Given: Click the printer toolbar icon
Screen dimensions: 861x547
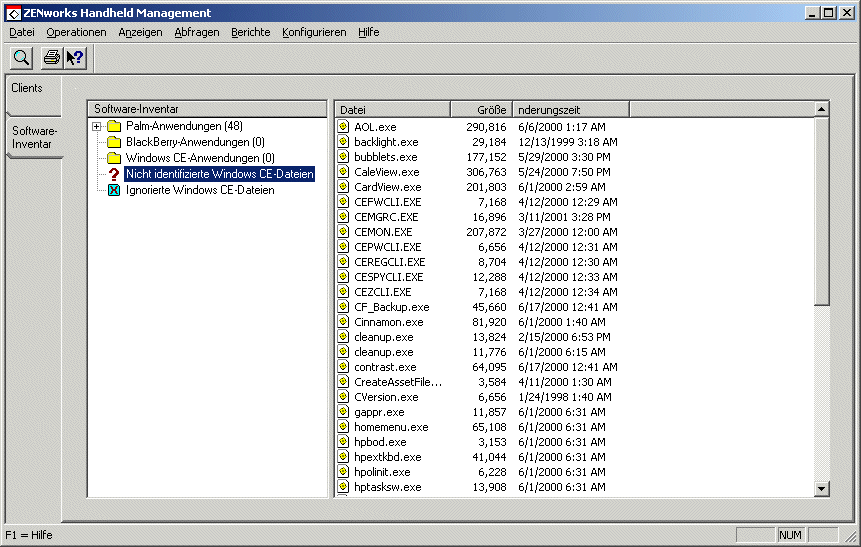Looking at the screenshot, I should 52,58.
